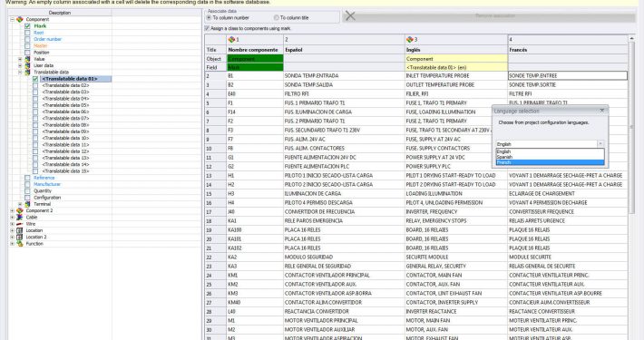Check the Quantity checkbox
The width and height of the screenshot is (644, 340).
pyautogui.click(x=27, y=191)
